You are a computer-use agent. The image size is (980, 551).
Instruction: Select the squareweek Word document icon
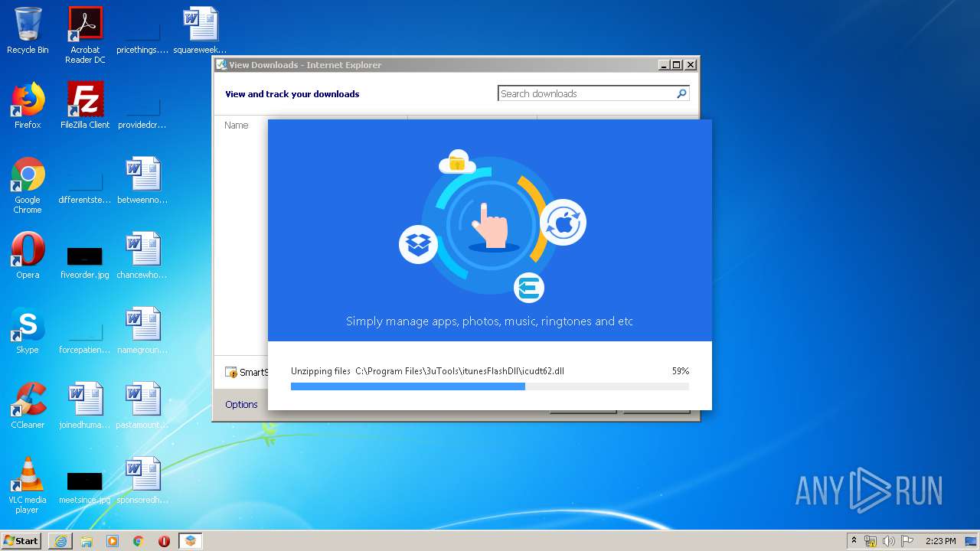(200, 31)
